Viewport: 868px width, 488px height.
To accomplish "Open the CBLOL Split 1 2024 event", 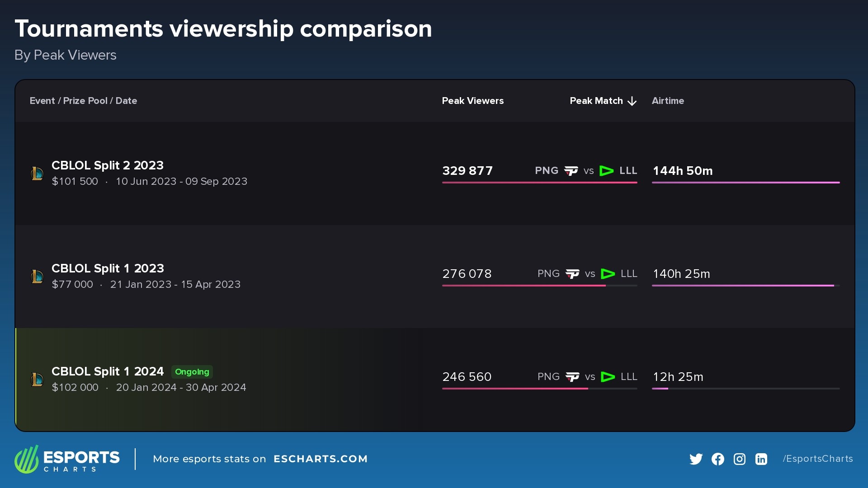I will [x=108, y=371].
